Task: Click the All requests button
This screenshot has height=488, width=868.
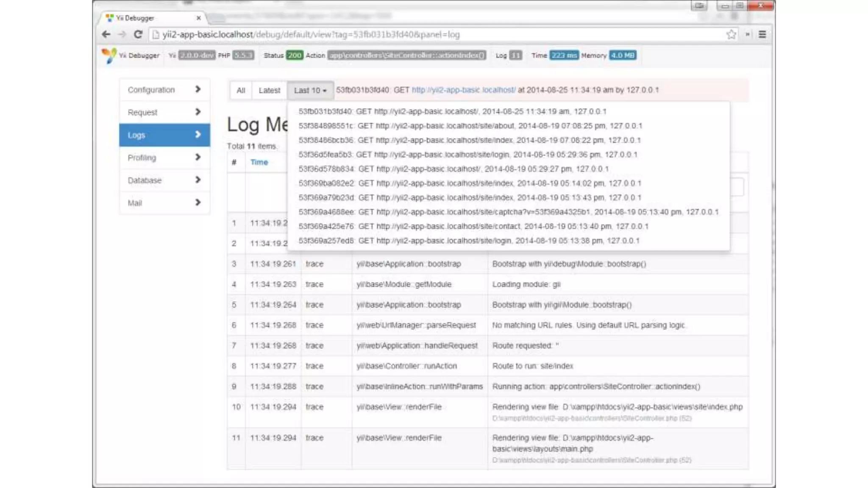Action: tap(241, 90)
